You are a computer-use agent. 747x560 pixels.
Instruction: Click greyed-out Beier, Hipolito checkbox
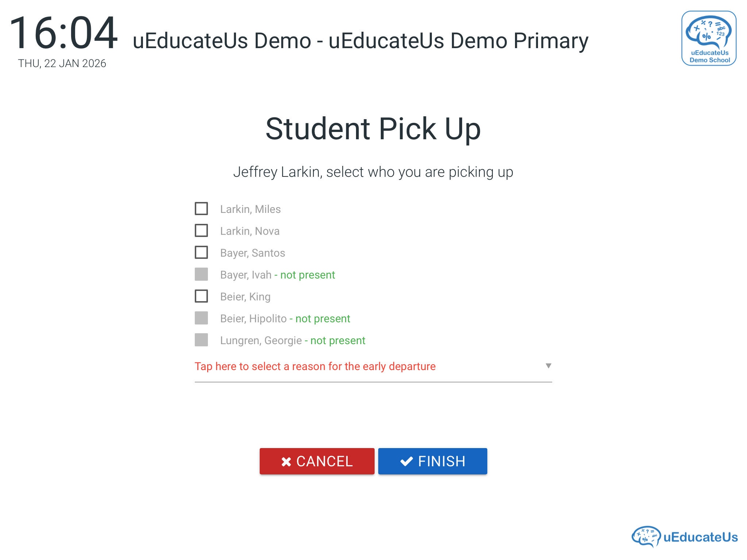click(201, 318)
